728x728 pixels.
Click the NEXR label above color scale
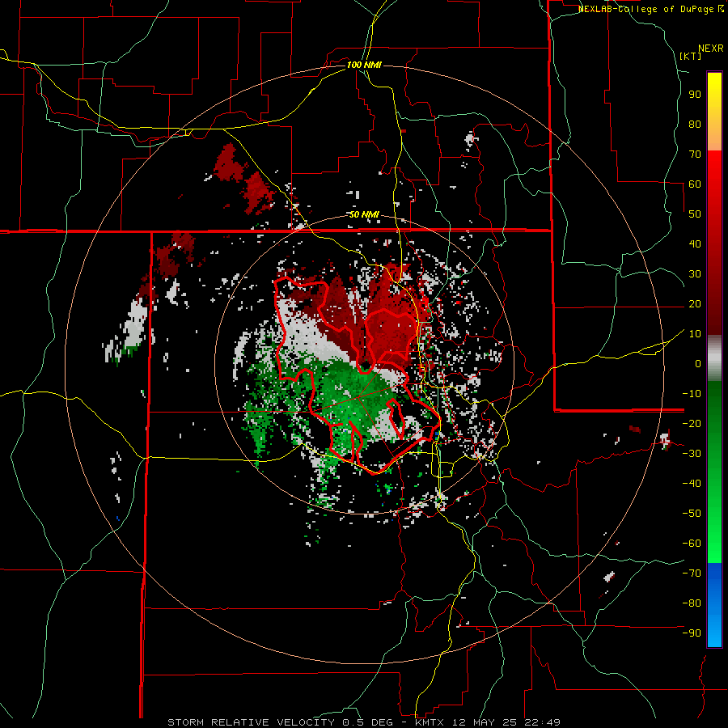coord(711,49)
